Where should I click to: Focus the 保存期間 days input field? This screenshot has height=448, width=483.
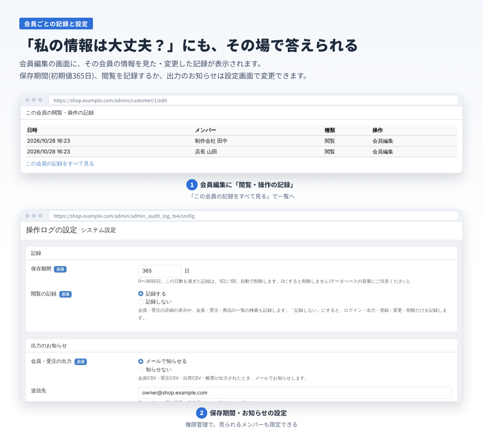[x=160, y=271]
